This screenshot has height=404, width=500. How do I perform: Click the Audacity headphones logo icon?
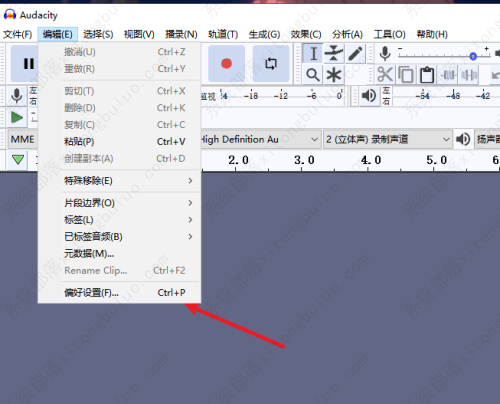pyautogui.click(x=10, y=15)
